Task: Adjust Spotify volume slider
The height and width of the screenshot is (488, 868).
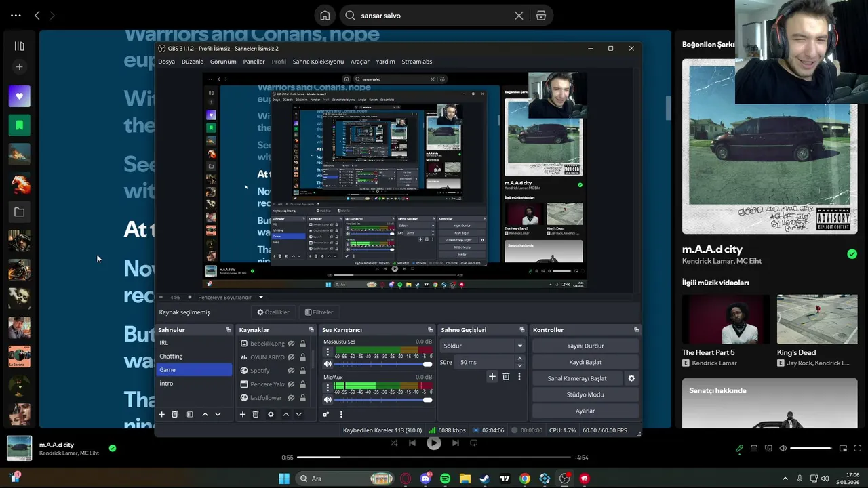Action: pyautogui.click(x=811, y=448)
